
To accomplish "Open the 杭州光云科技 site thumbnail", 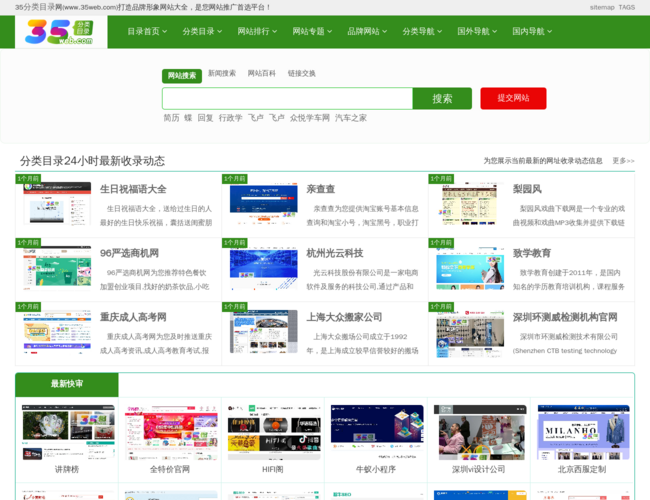I will [x=264, y=267].
